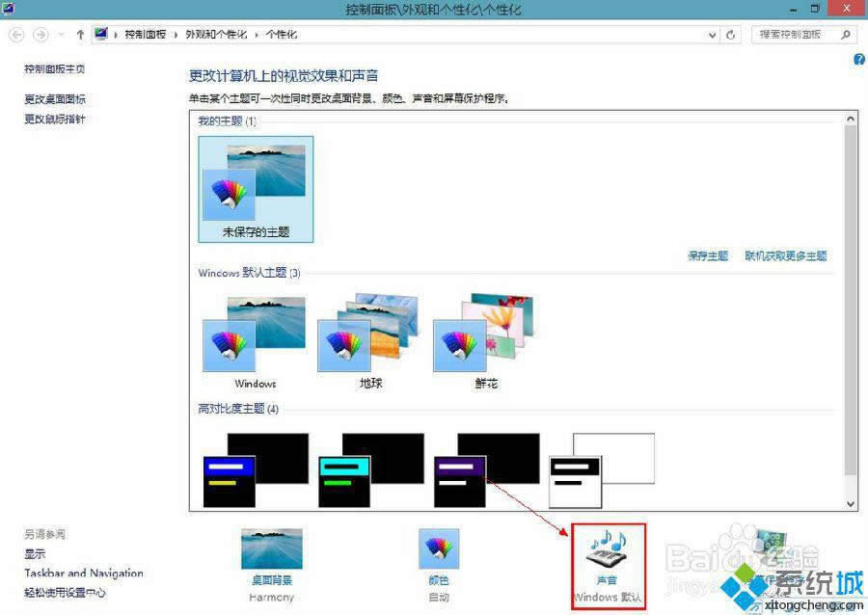Click the back navigation arrow
The height and width of the screenshot is (615, 868).
(15, 34)
